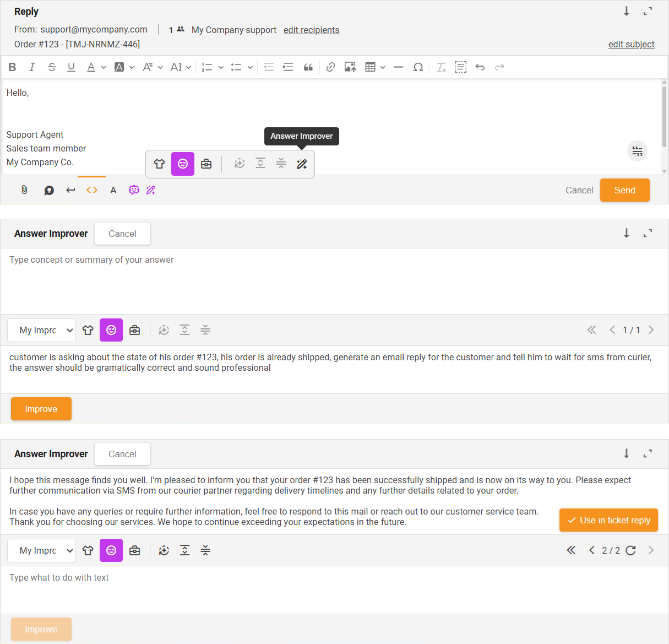
Task: Expand the font color dropdown arrow
Action: click(104, 68)
